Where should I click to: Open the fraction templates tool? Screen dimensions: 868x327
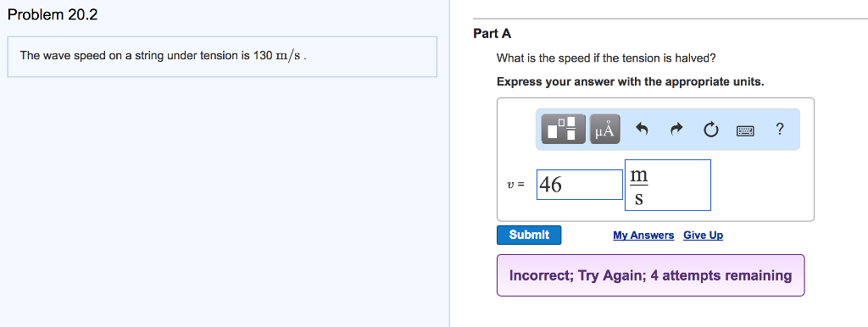click(x=563, y=130)
